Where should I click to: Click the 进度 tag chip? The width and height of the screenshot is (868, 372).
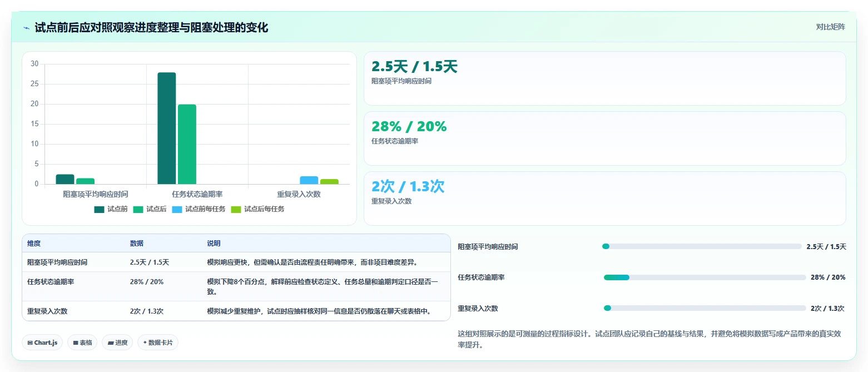tap(117, 343)
